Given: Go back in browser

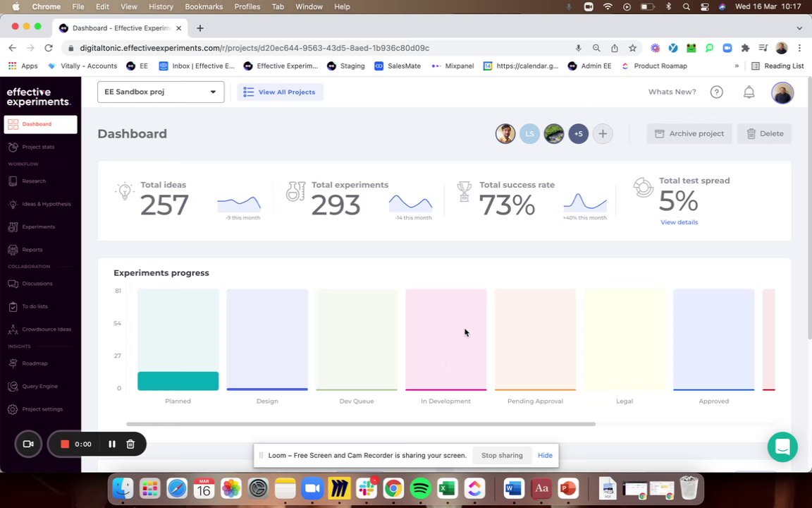Looking at the screenshot, I should [x=13, y=48].
